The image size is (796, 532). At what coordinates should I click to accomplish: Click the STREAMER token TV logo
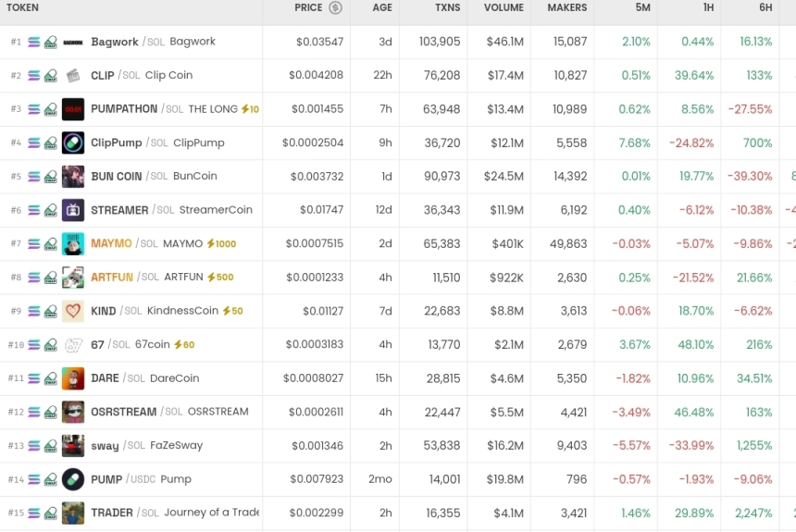[73, 210]
